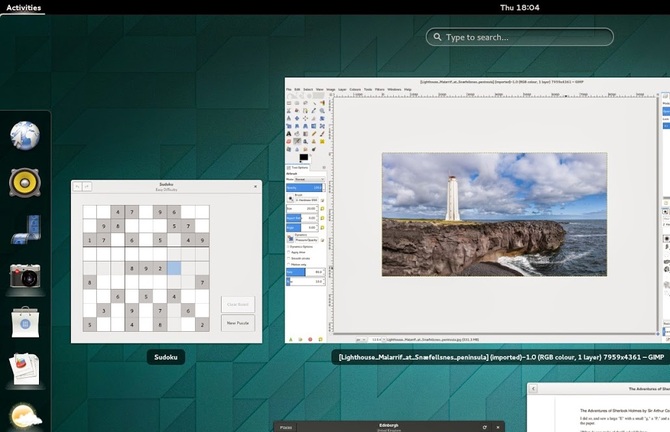Select the Heal tool in GIMP toolbox
This screenshot has width=670, height=432.
[x=322, y=141]
